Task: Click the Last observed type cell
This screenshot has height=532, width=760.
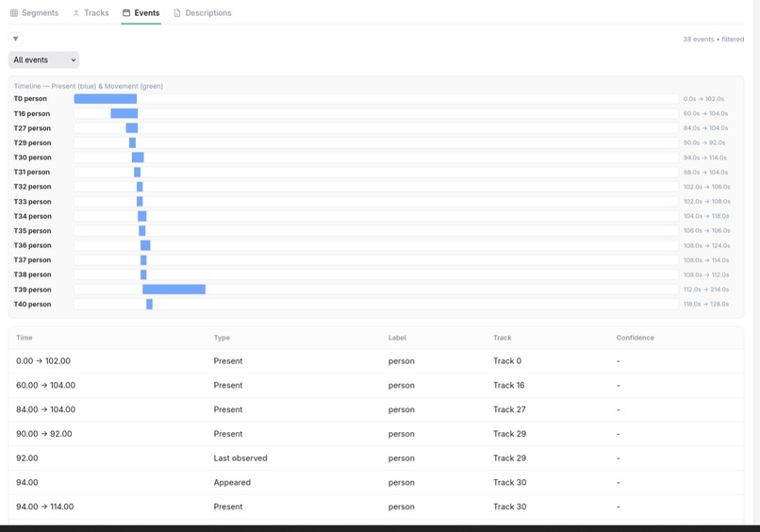Action: [x=240, y=458]
